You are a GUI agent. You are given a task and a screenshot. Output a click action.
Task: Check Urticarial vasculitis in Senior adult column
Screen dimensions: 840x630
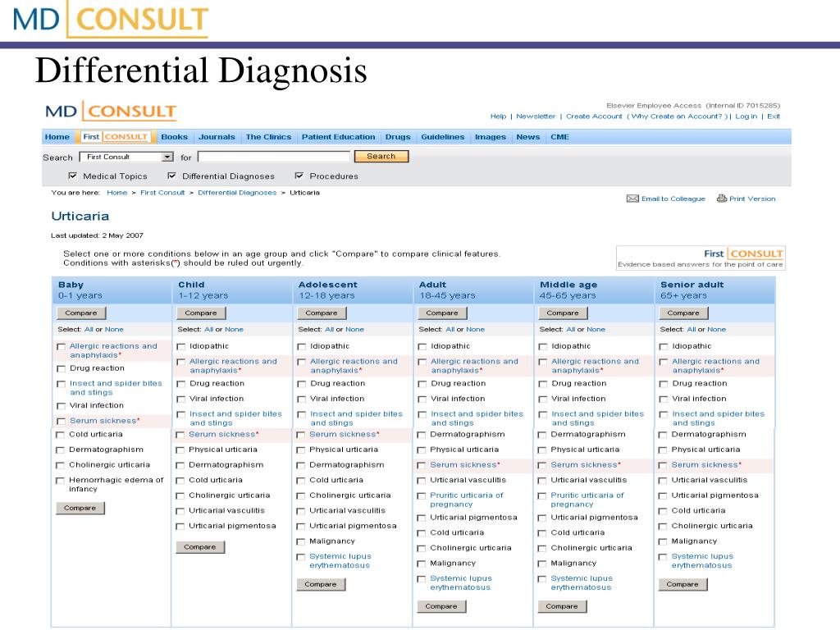coord(663,481)
